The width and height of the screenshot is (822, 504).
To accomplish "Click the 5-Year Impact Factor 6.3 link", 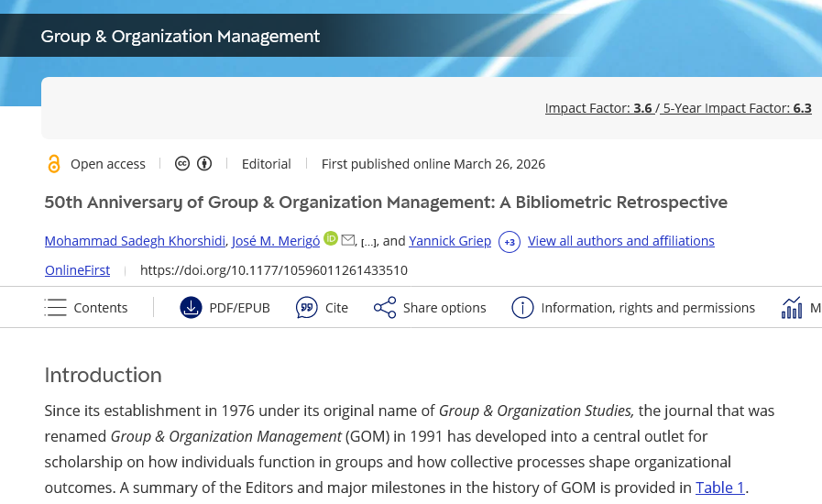I will [x=737, y=108].
